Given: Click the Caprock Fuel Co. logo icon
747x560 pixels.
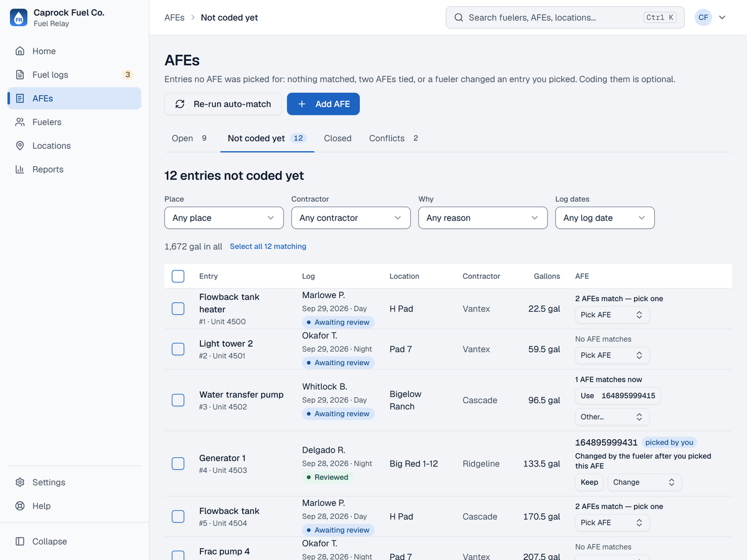Looking at the screenshot, I should coord(19,17).
